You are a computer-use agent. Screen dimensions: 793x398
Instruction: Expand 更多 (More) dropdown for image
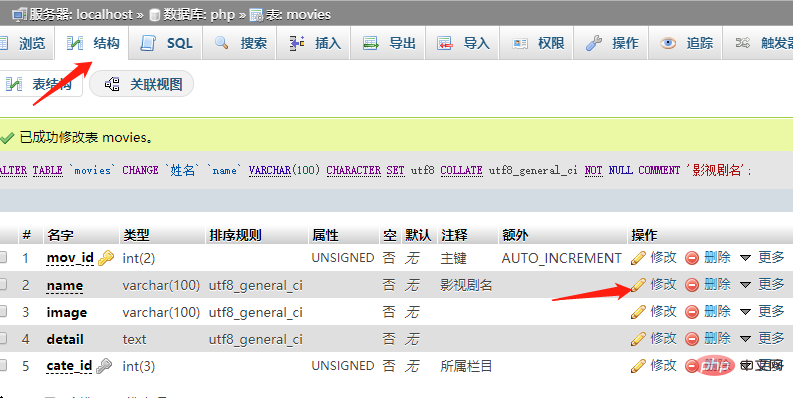pos(762,311)
